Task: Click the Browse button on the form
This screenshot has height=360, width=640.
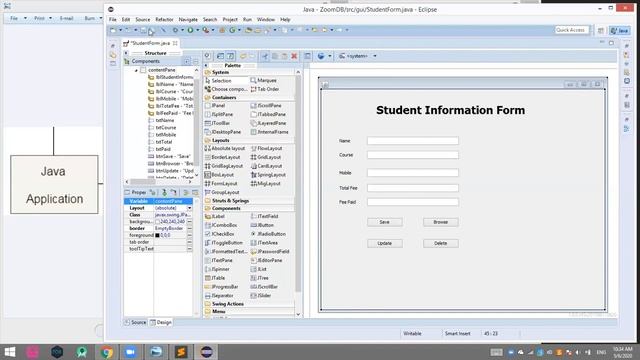Action: [x=440, y=222]
